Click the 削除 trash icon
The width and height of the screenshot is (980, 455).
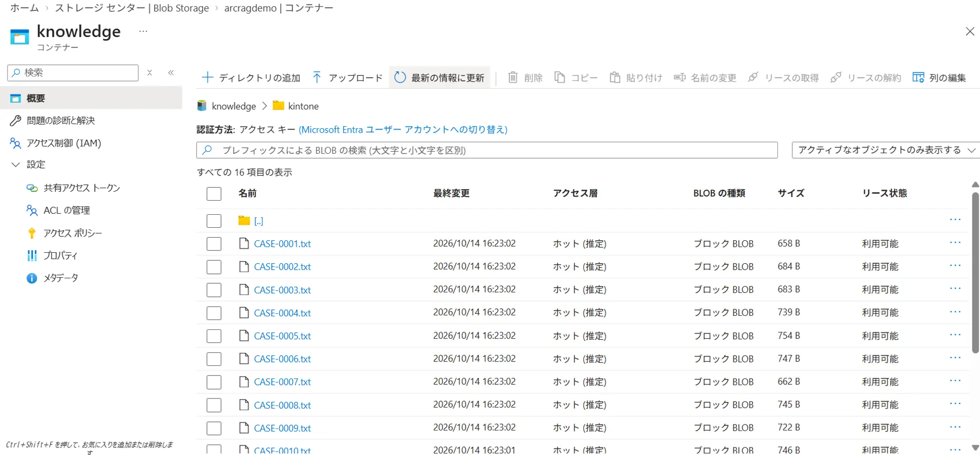513,78
